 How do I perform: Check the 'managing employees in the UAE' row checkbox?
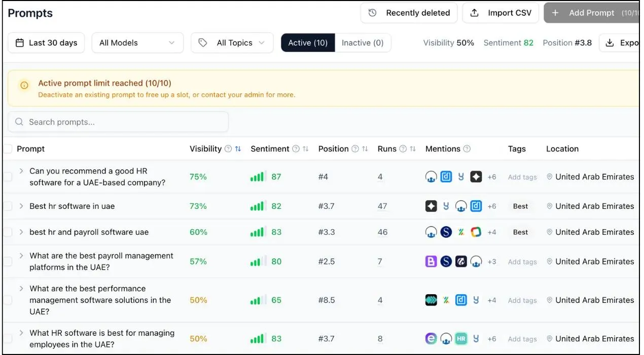[8, 339]
